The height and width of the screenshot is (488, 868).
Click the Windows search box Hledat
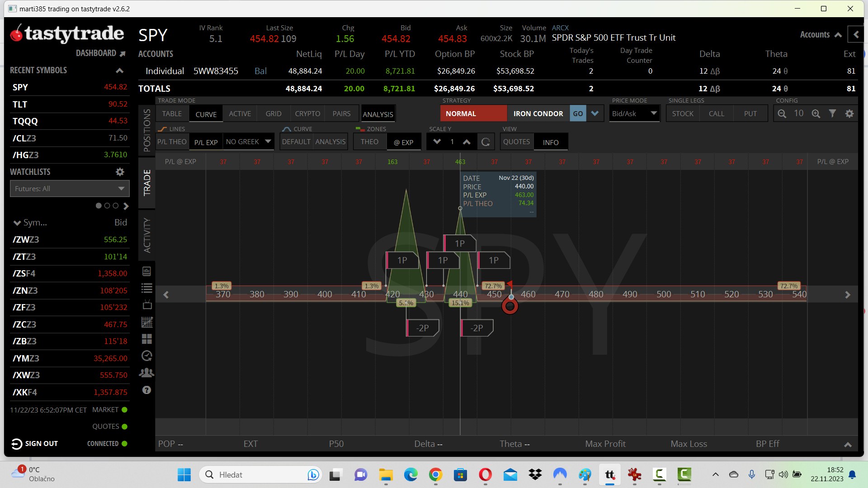tap(260, 474)
